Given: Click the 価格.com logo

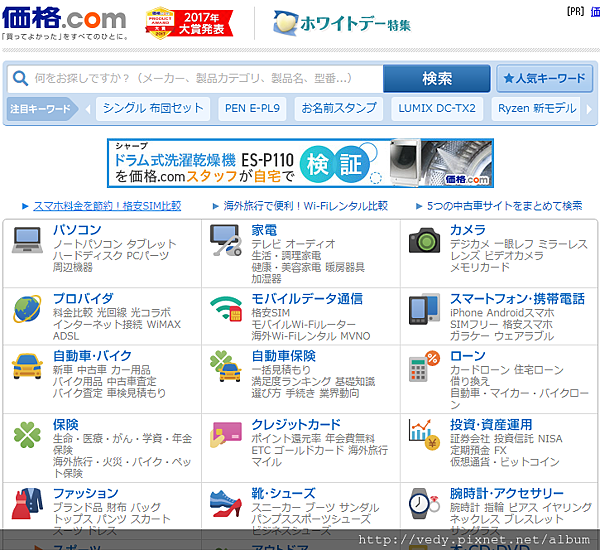Looking at the screenshot, I should pyautogui.click(x=64, y=18).
